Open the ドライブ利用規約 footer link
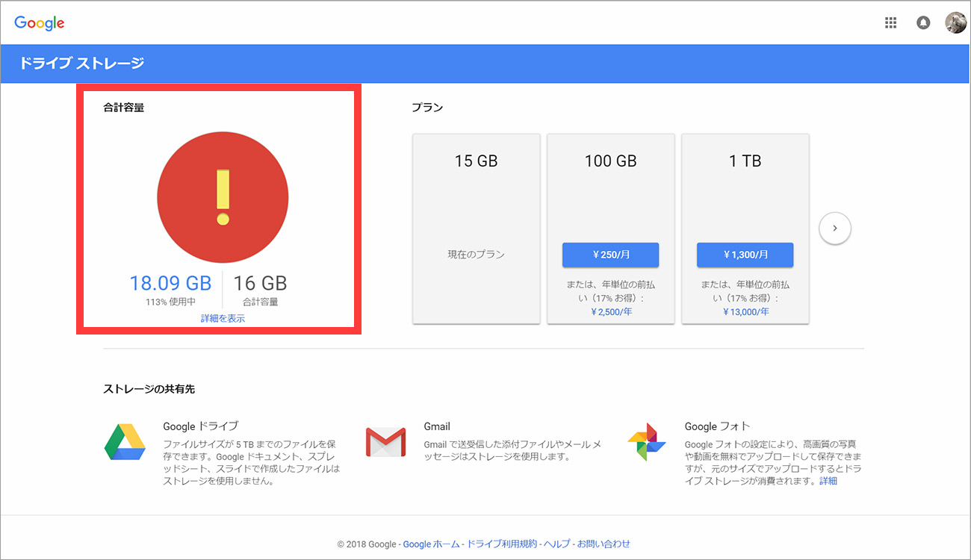Screen dimensions: 971x560 pos(502,544)
